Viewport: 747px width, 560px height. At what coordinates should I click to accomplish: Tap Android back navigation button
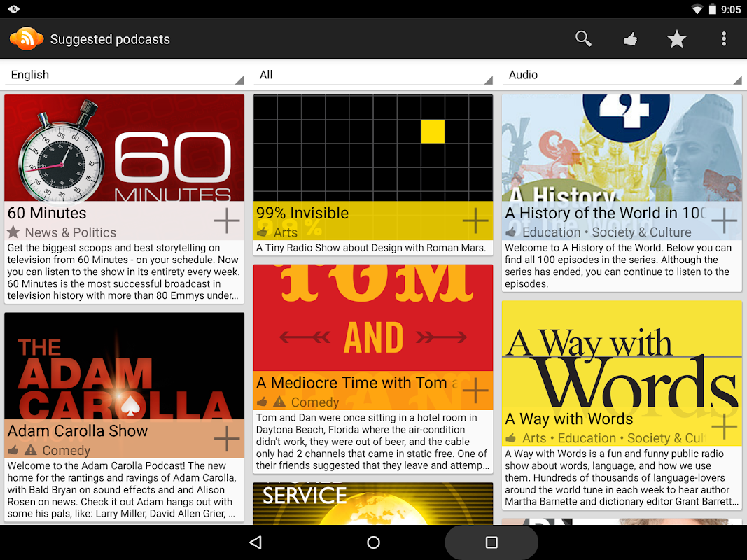click(256, 542)
